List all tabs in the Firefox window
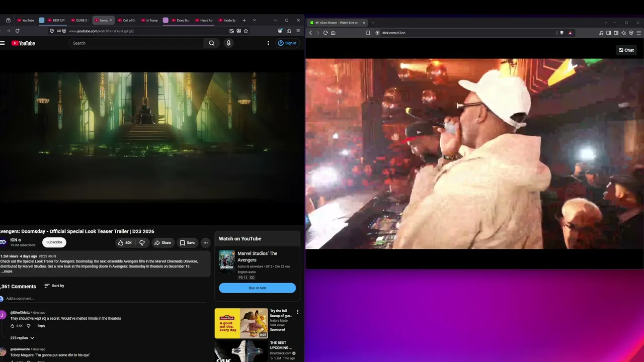Image resolution: width=644 pixels, height=362 pixels. click(254, 20)
